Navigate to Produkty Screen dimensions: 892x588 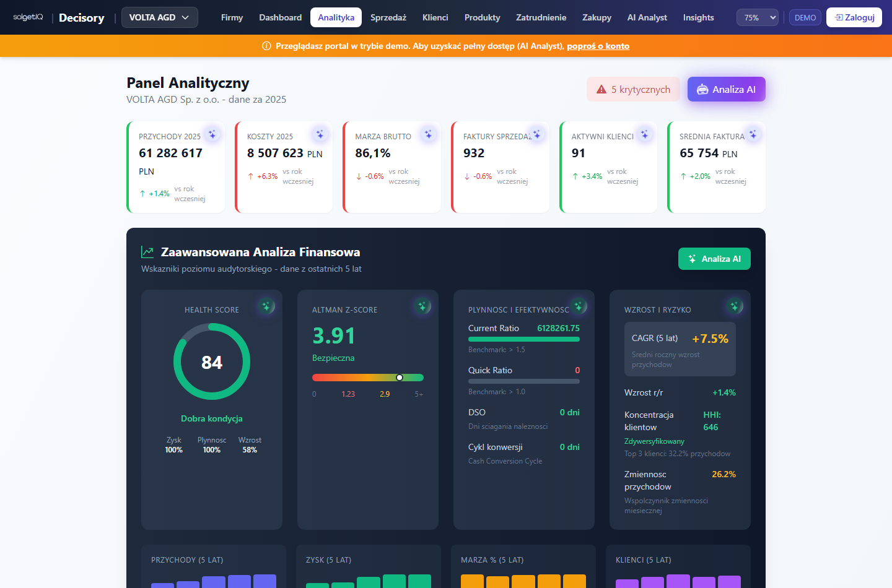tap(482, 17)
